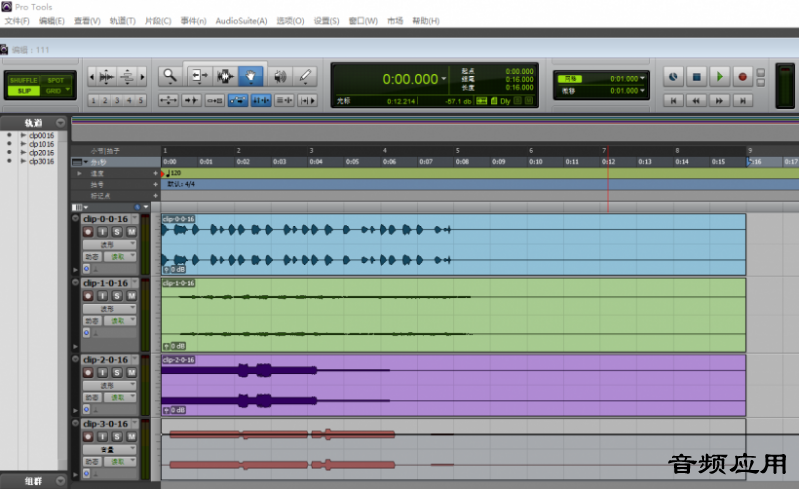Open track view selector on clip-0-0-16
Viewport: 799px width, 489px height.
(x=110, y=244)
